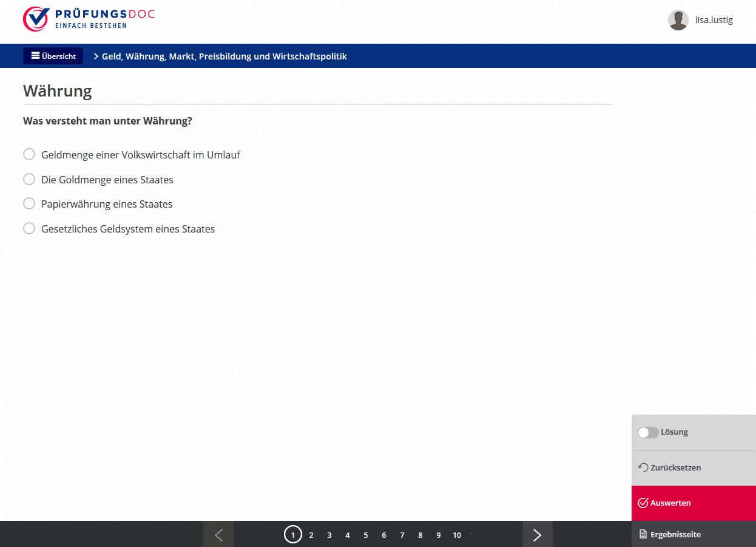Open question 7 from bottom navigation
Image resolution: width=756 pixels, height=547 pixels.
pos(402,535)
